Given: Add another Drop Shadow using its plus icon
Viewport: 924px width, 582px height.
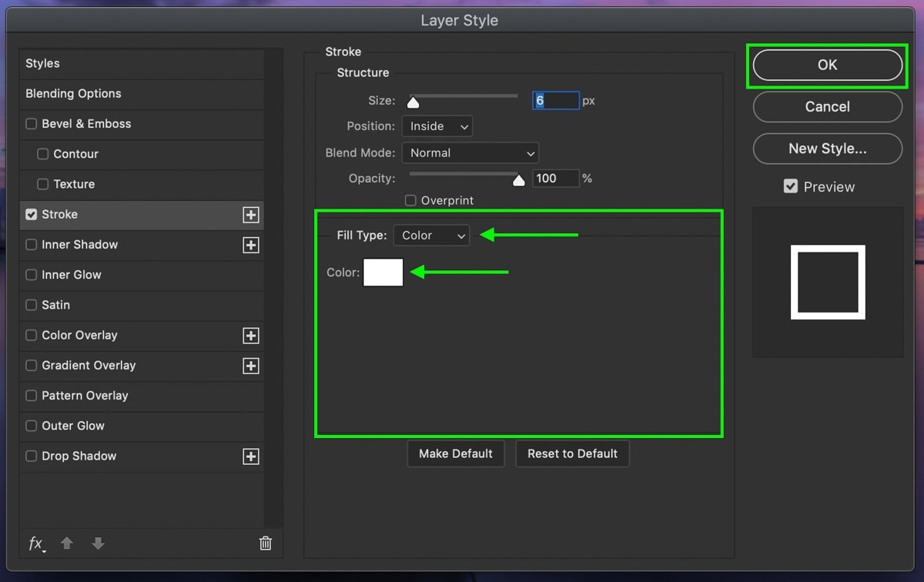Looking at the screenshot, I should 250,457.
